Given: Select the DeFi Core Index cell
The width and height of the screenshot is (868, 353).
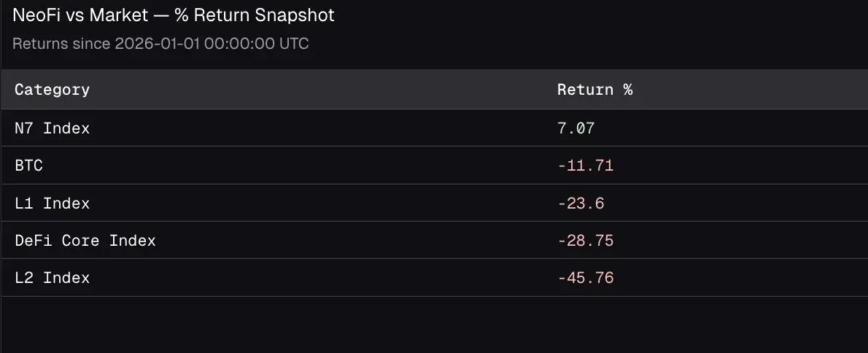Looking at the screenshot, I should [85, 241].
